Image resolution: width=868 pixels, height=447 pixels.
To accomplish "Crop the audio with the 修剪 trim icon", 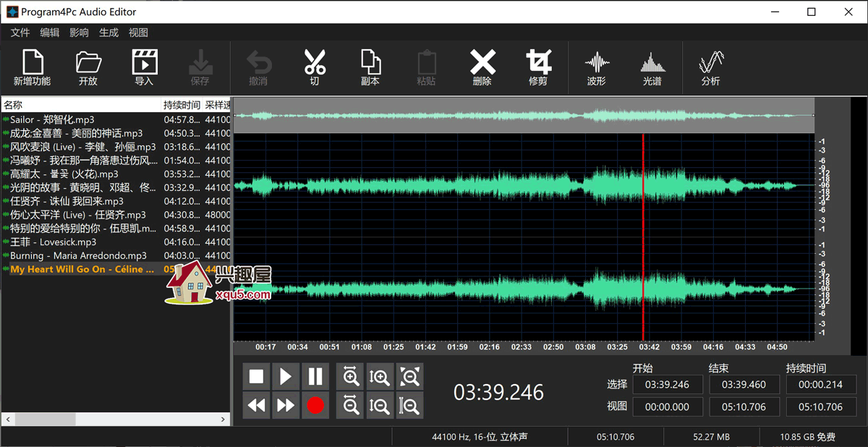I will point(539,62).
